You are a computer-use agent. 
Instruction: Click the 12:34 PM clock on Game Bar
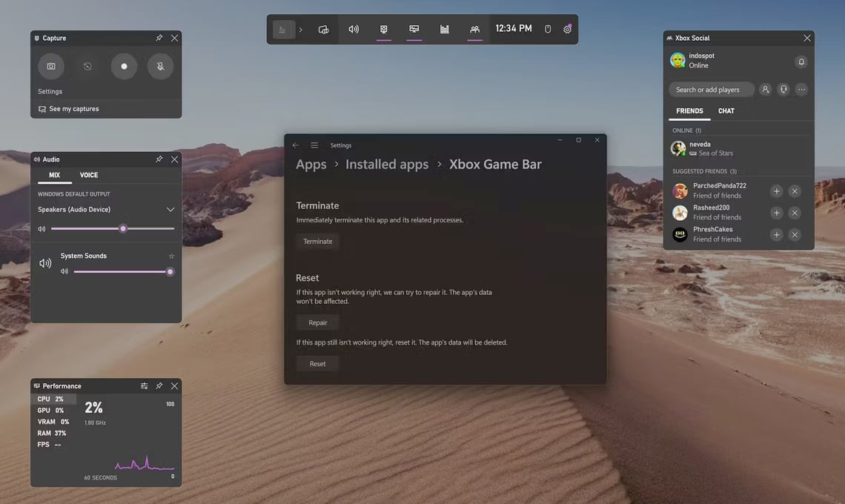[x=514, y=29]
